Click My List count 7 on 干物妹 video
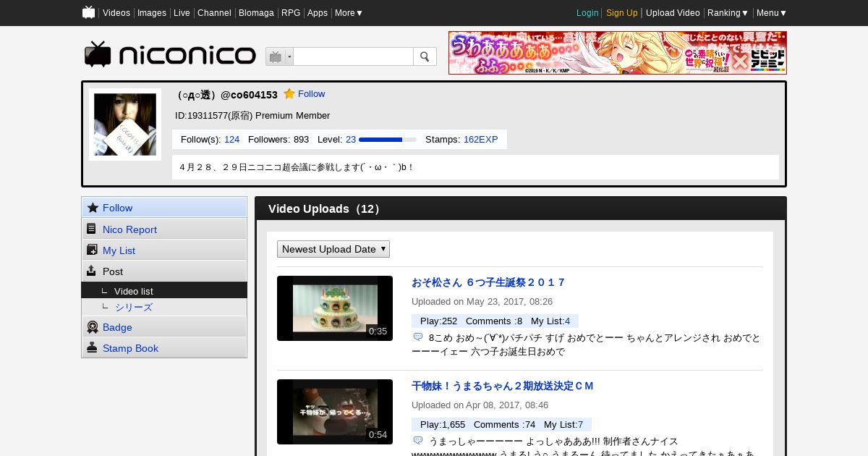Screen dimensions: 868x456 (580, 424)
